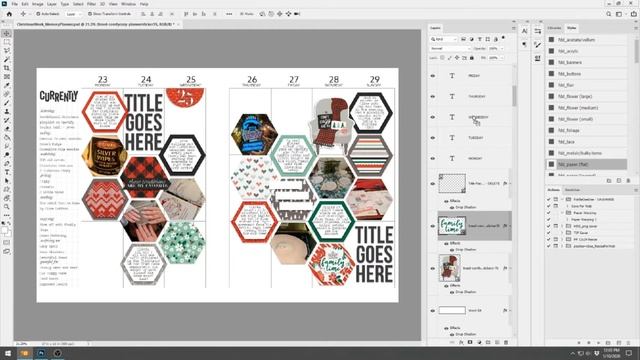
Task: Click Photoshop icon in Windows taskbar
Action: click(41, 353)
